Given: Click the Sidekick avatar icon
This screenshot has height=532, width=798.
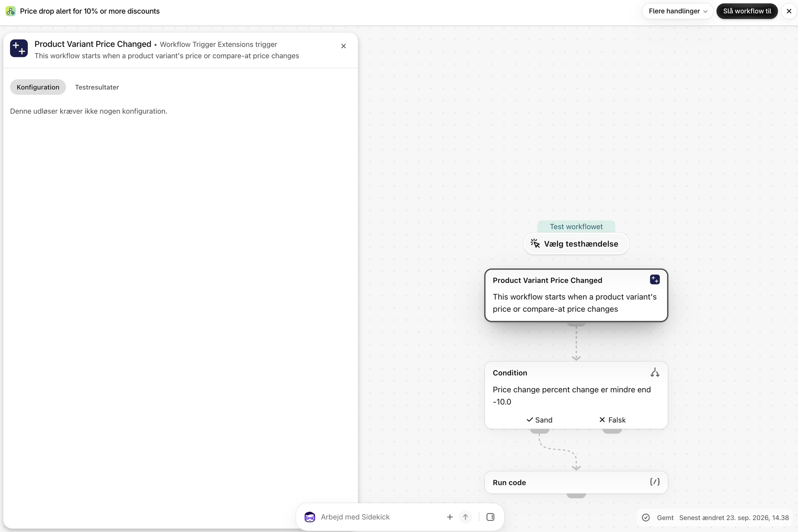Looking at the screenshot, I should point(310,517).
